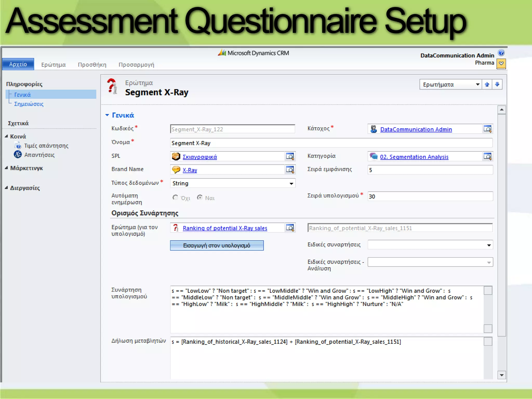Open the 02. Segmentation Analysis link
The height and width of the screenshot is (399, 532).
414,157
